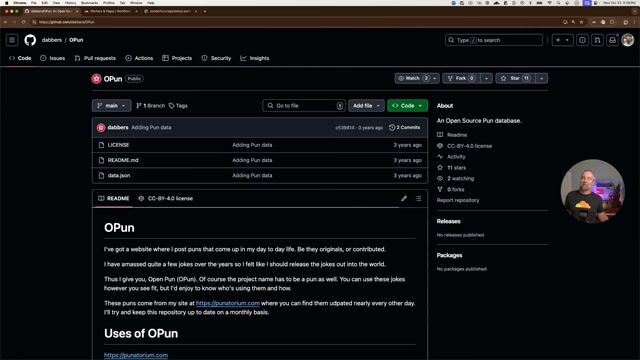Expand the Add file dropdown

point(366,106)
